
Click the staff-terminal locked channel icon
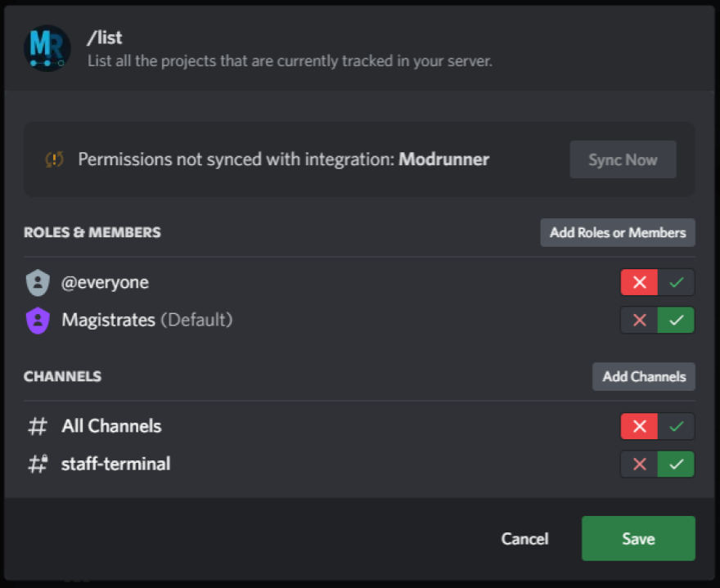click(38, 465)
